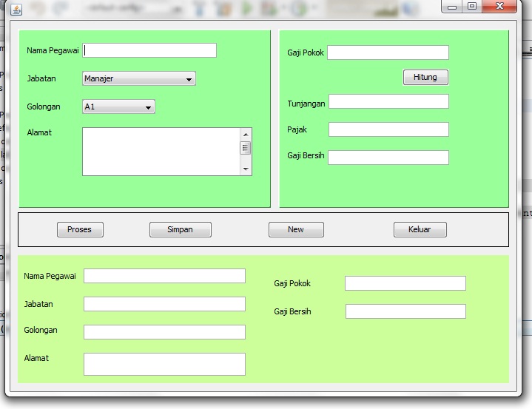Click the Hitung button

[x=425, y=78]
